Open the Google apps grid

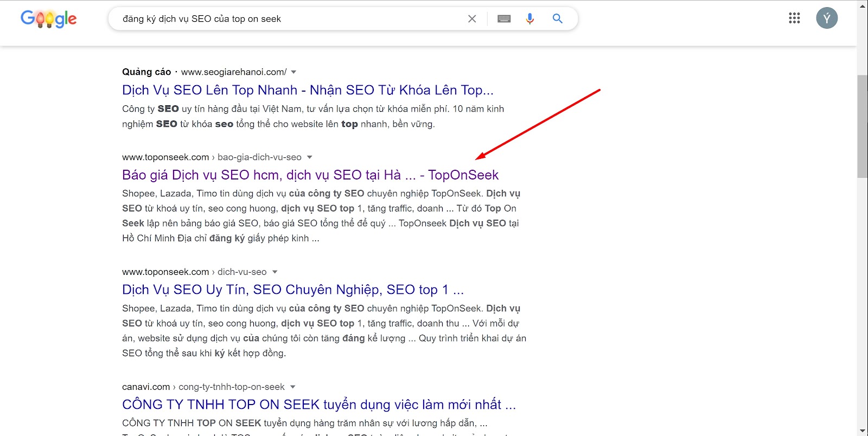click(794, 18)
